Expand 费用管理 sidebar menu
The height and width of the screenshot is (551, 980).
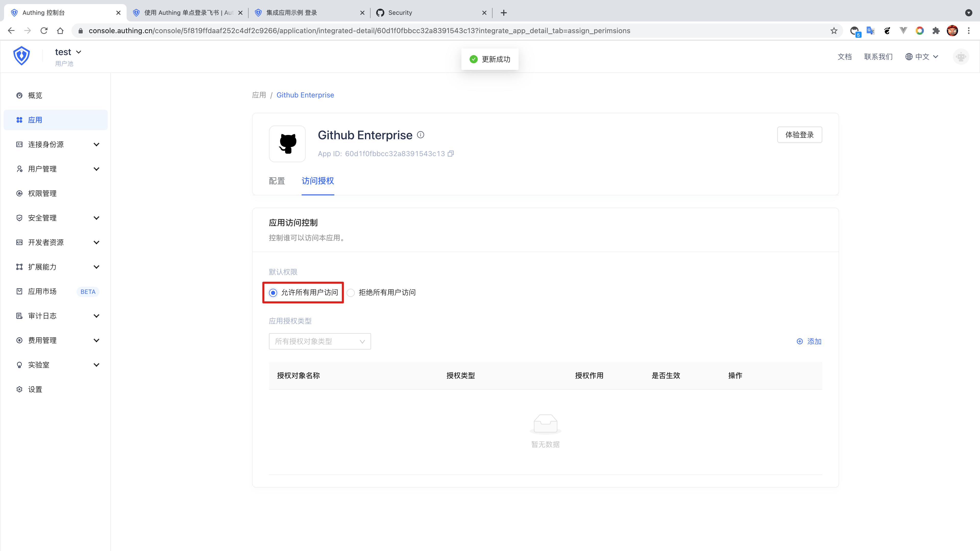pyautogui.click(x=56, y=340)
